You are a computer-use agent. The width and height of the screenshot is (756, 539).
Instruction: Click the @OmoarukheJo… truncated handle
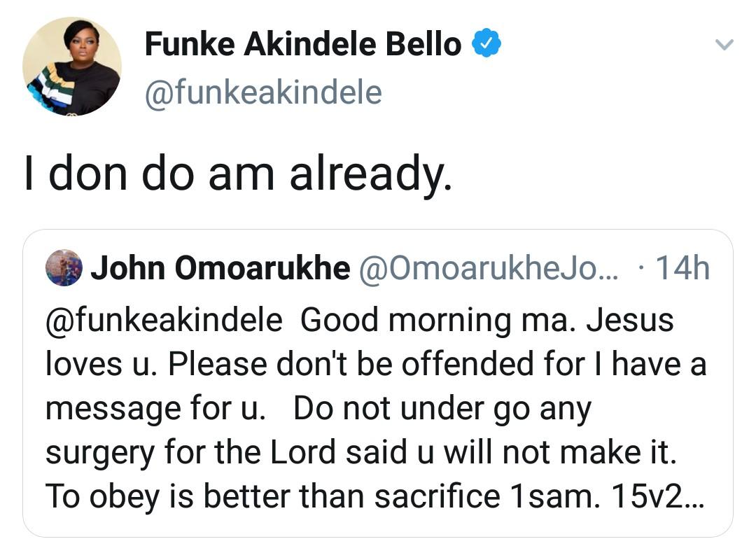click(x=489, y=269)
